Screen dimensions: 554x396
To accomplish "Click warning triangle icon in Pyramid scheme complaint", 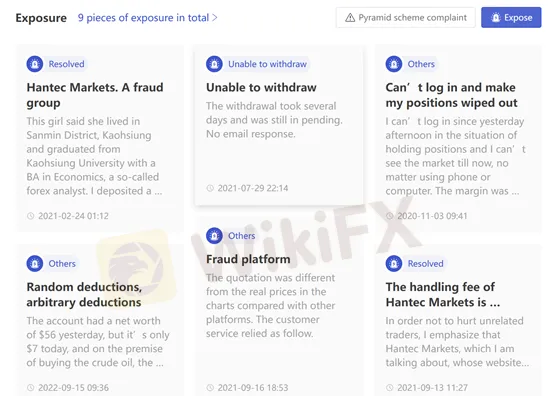I will 350,18.
